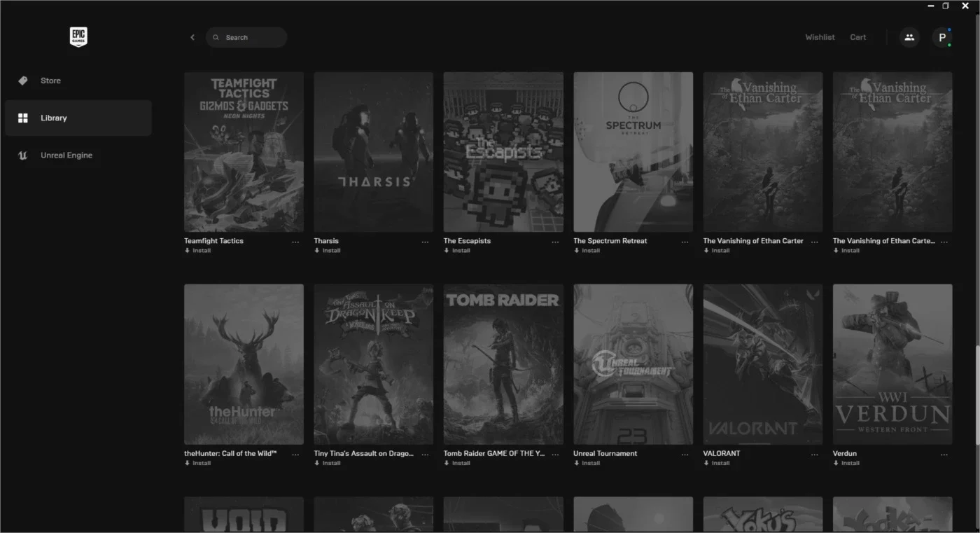Click The Escapists title text
Screen dimensions: 980x533
(467, 241)
